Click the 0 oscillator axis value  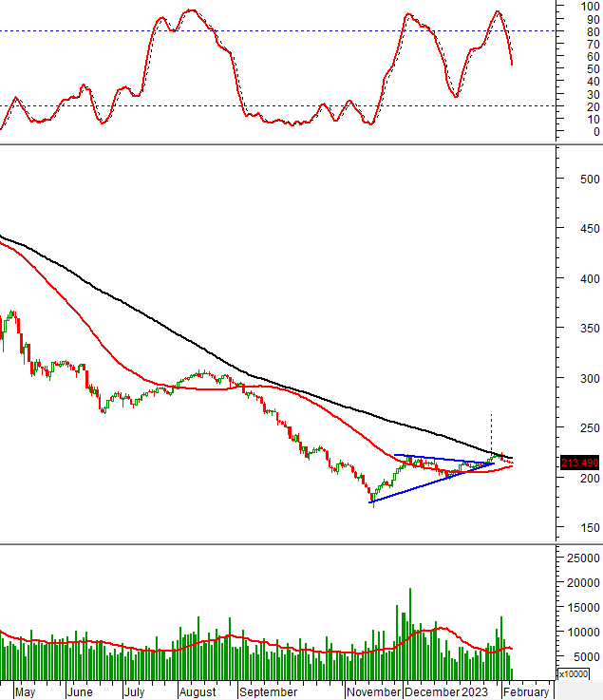coord(596,132)
